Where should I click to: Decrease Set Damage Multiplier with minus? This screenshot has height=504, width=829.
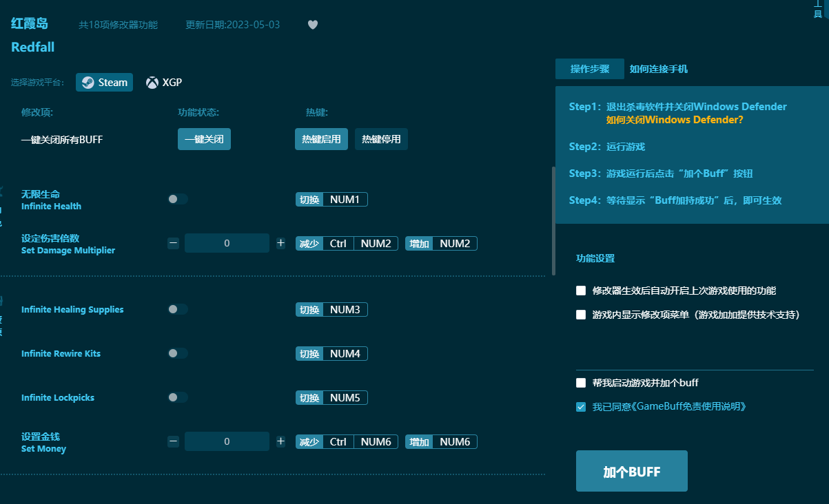click(174, 243)
